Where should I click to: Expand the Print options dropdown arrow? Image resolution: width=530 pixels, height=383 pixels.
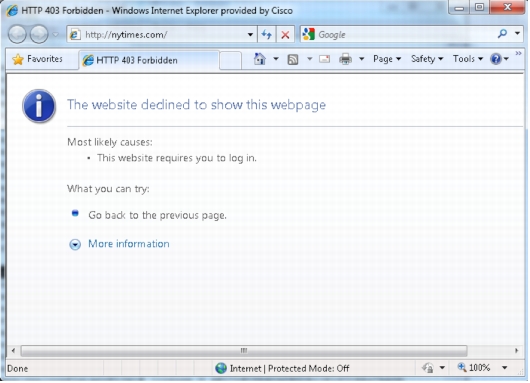tap(362, 59)
